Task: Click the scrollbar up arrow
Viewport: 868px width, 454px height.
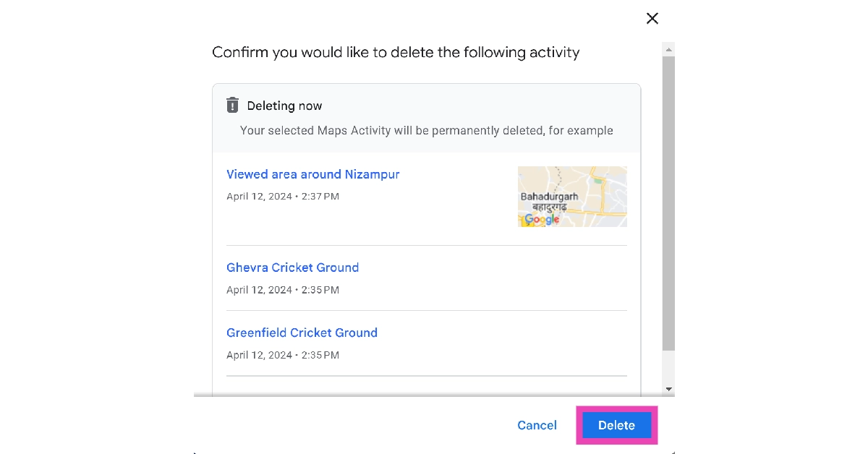Action: [668, 49]
